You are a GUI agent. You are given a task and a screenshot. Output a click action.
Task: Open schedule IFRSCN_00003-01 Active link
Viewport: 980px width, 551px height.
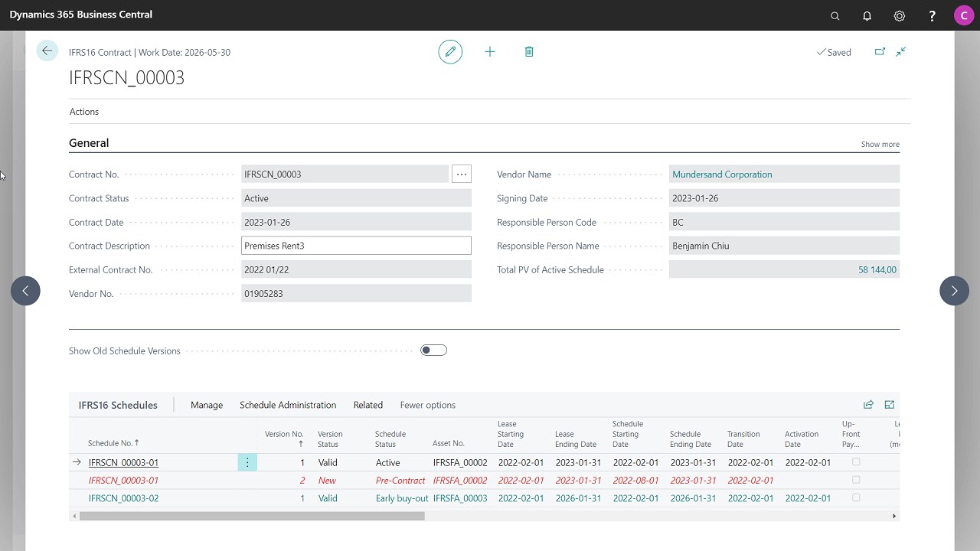coord(123,462)
